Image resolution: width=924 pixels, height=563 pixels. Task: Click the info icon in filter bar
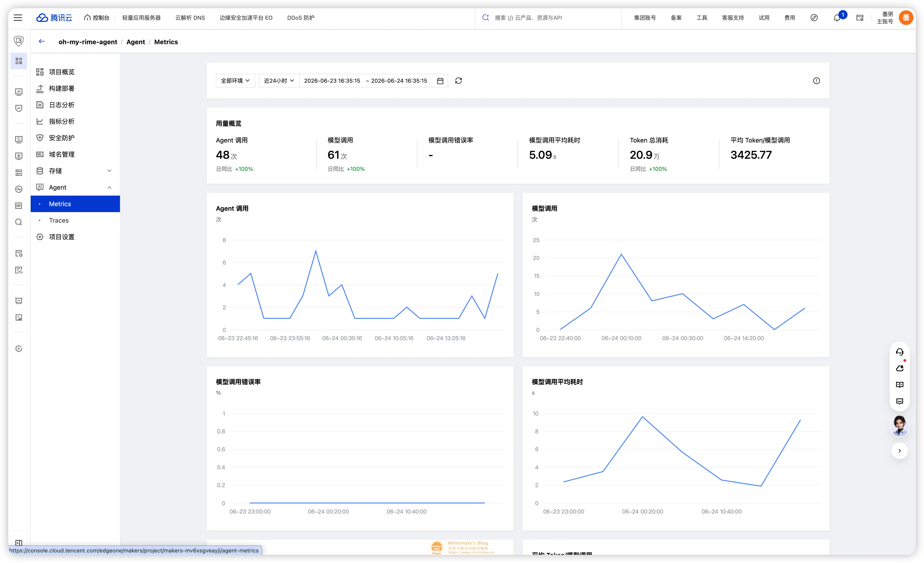[816, 81]
